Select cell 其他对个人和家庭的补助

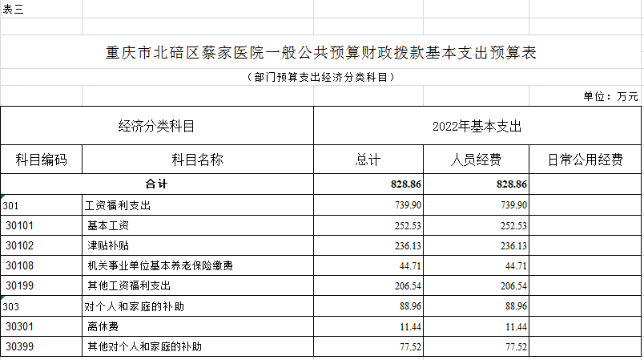[198, 346]
